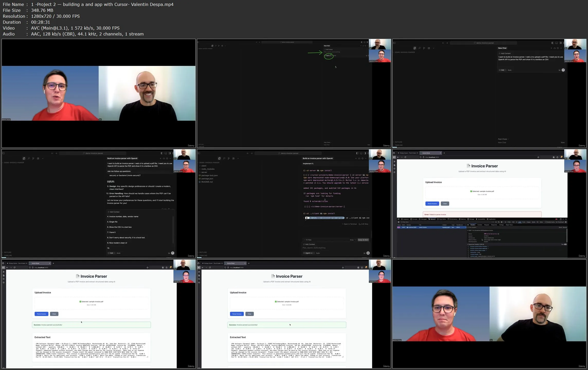Switch to Console devtools tab in the error frame
The width and height of the screenshot is (588, 370).
414,219
